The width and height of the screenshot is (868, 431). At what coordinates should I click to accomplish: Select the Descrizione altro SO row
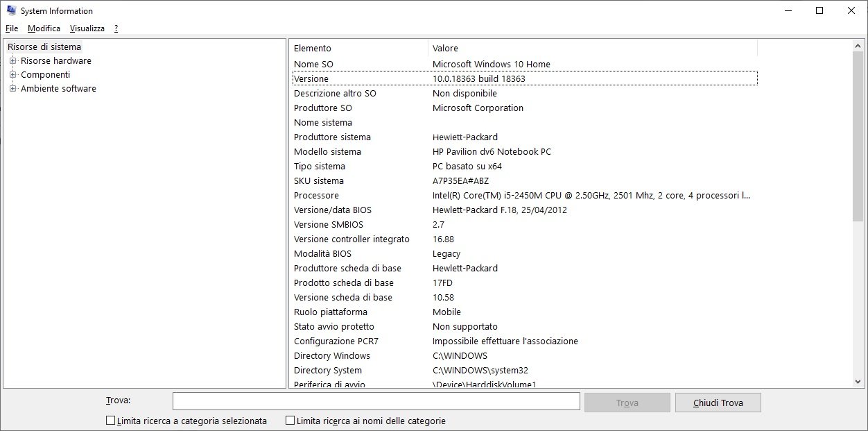click(x=525, y=94)
